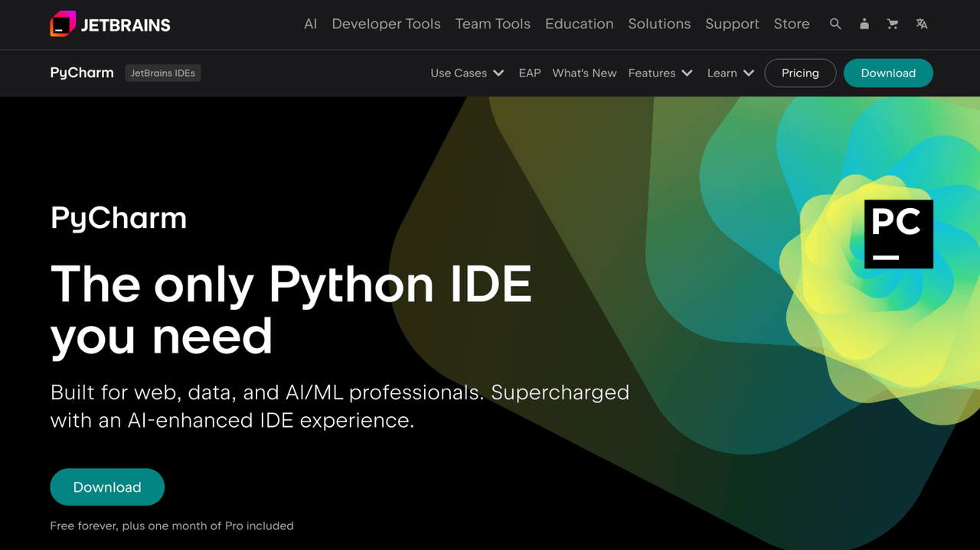
Task: Open the account profile icon
Action: click(864, 24)
